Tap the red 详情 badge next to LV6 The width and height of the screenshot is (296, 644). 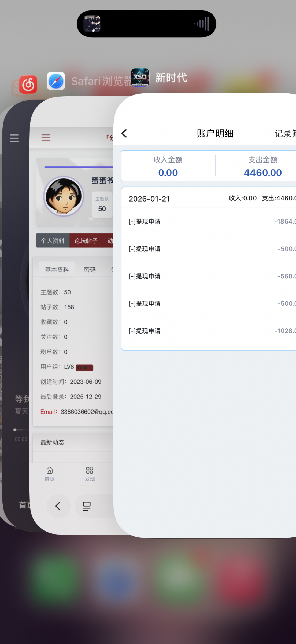[85, 367]
